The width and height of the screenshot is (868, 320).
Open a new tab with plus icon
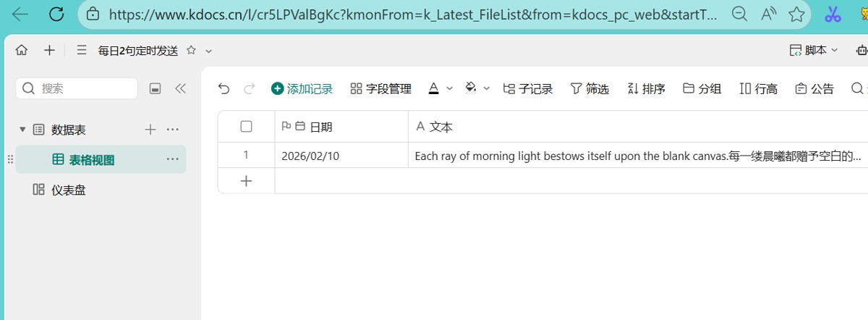49,50
